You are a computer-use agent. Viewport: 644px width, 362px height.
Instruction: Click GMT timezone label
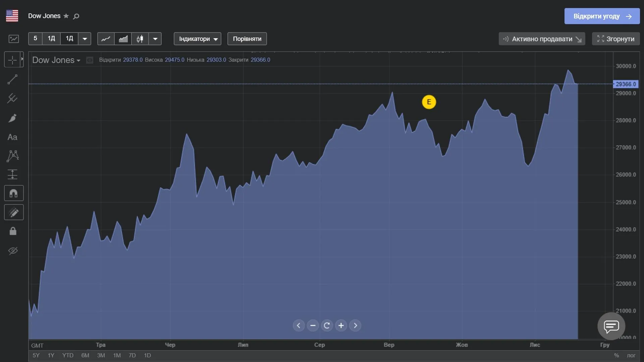tap(37, 346)
